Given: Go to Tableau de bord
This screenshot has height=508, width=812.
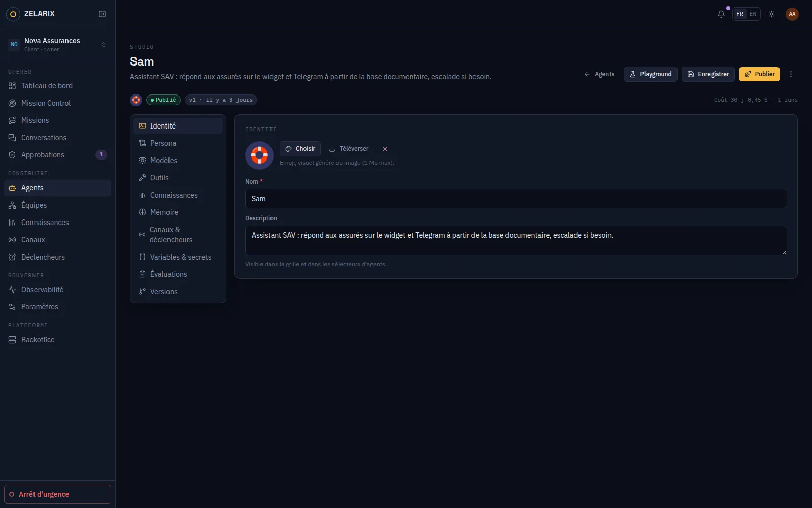Looking at the screenshot, I should [57, 86].
